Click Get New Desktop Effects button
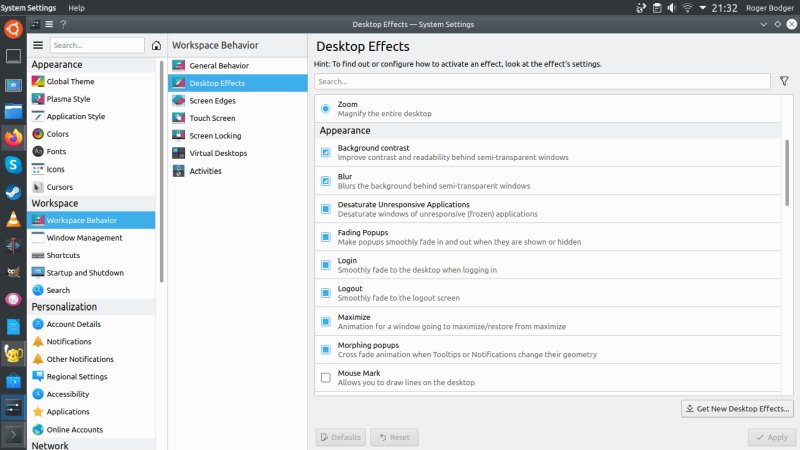The image size is (800, 450). coord(738,408)
